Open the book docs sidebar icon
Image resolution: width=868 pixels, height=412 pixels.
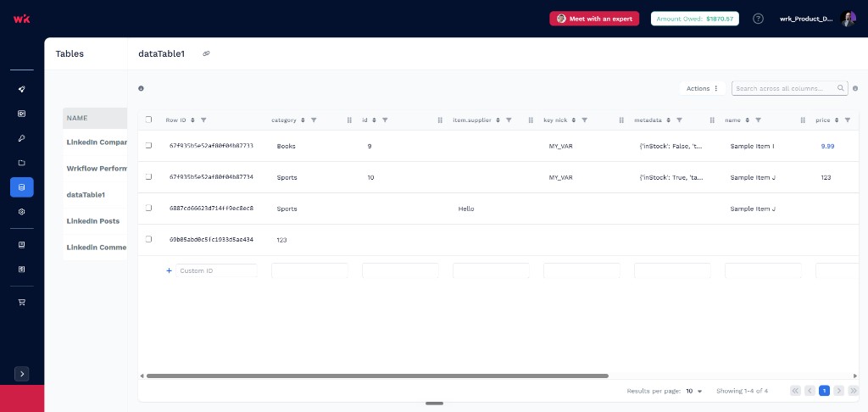point(21,245)
